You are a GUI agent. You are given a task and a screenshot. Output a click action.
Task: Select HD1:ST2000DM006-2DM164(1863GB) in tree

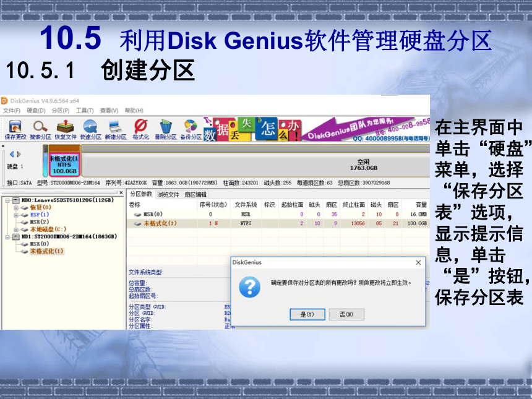click(x=69, y=236)
